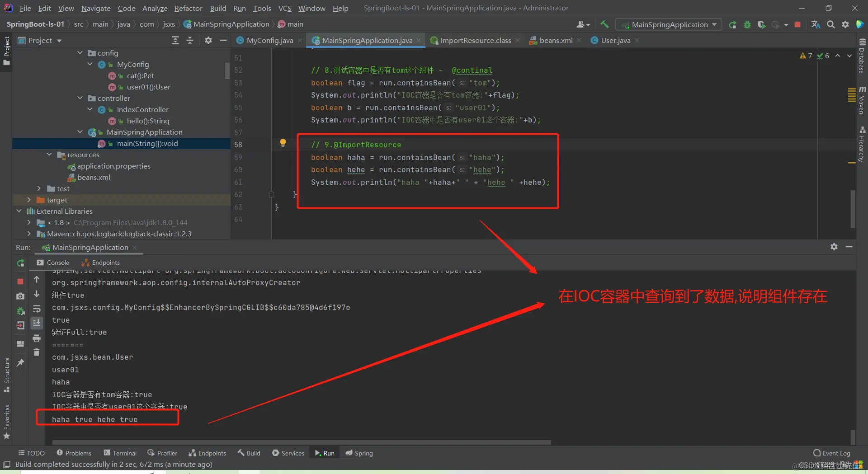
Task: Open the Translate tool icon
Action: coord(816,24)
